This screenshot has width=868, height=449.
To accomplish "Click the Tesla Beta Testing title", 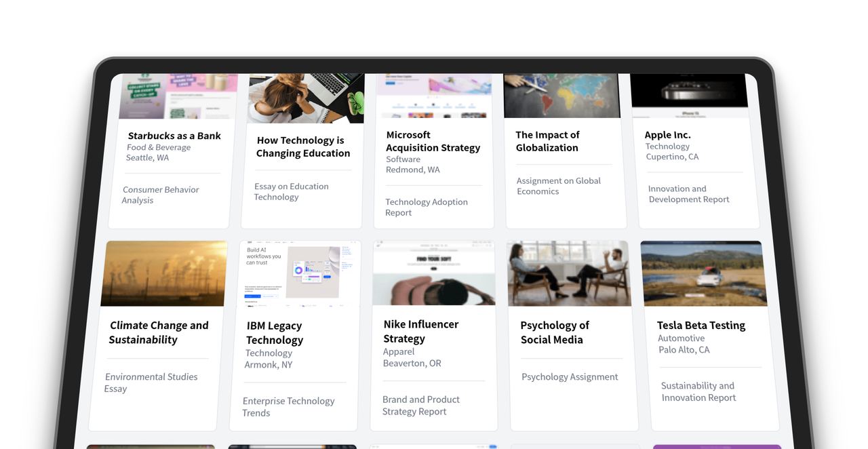I will click(x=701, y=326).
